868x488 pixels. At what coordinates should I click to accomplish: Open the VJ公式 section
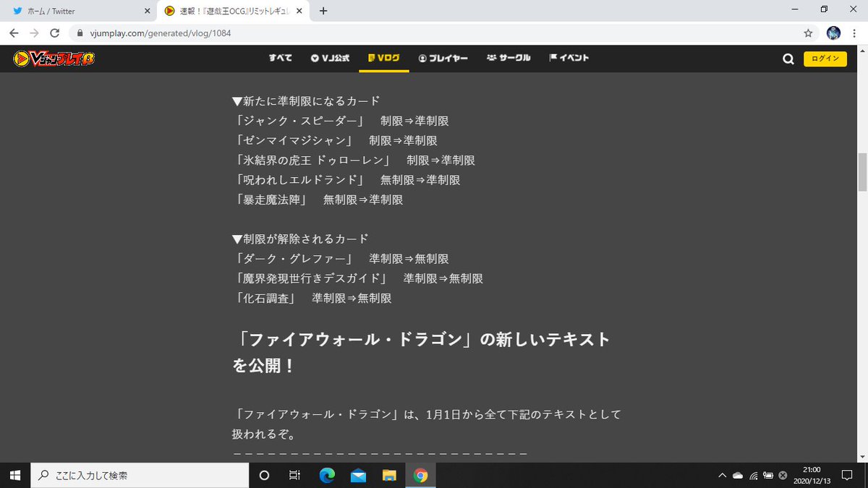point(331,58)
